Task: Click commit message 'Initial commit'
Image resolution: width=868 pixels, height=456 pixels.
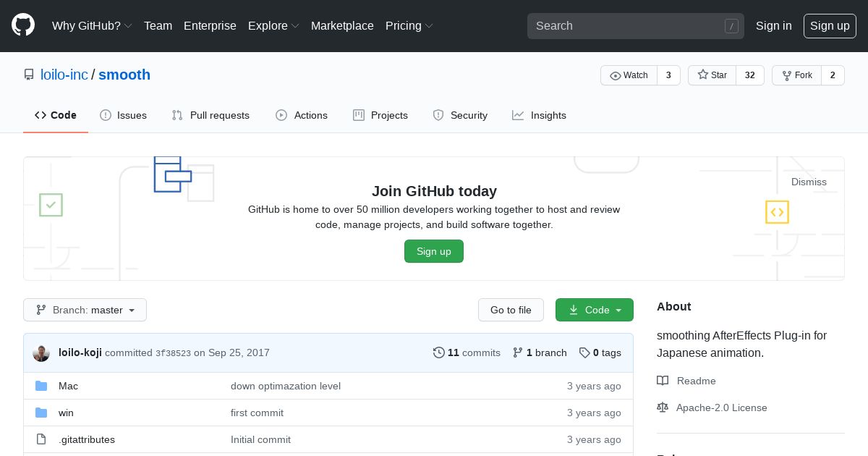Action: 260,439
